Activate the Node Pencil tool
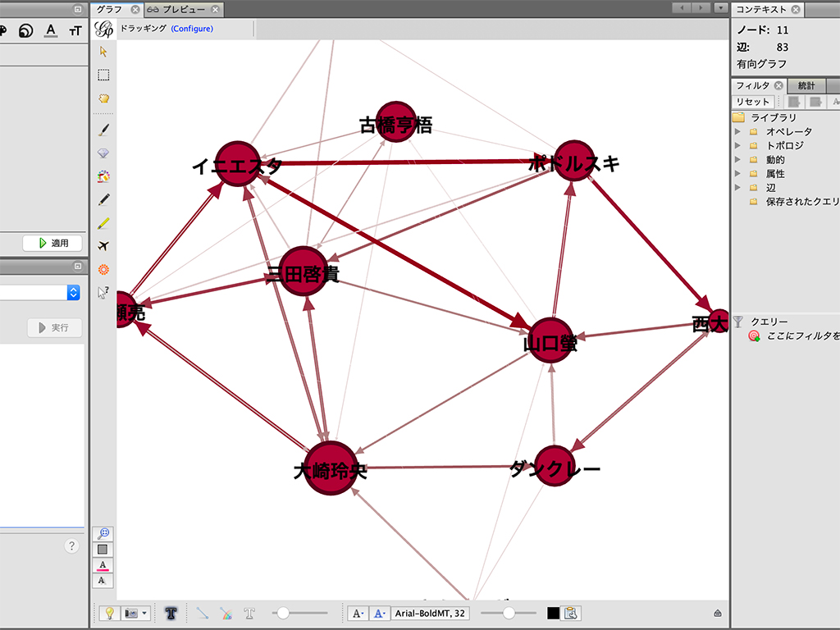Image resolution: width=840 pixels, height=630 pixels. pyautogui.click(x=103, y=199)
